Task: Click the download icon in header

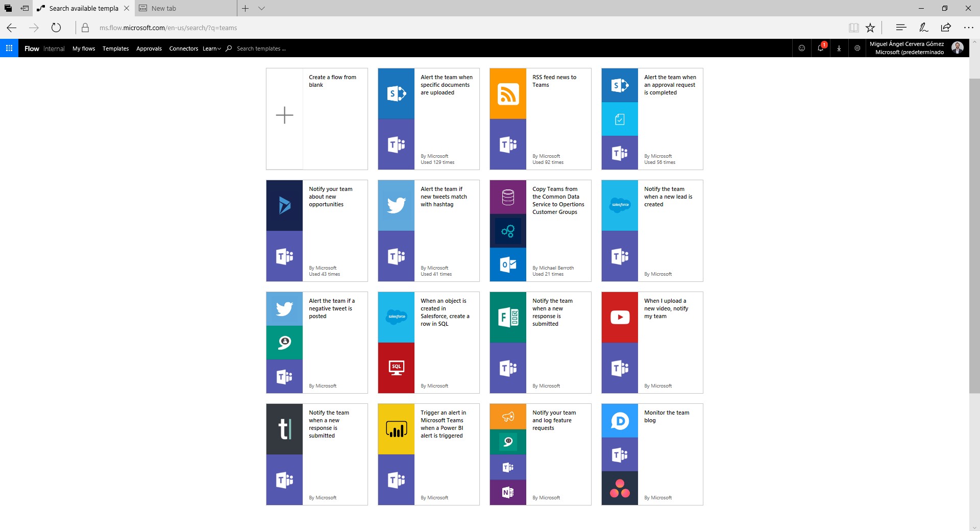Action: (x=839, y=48)
